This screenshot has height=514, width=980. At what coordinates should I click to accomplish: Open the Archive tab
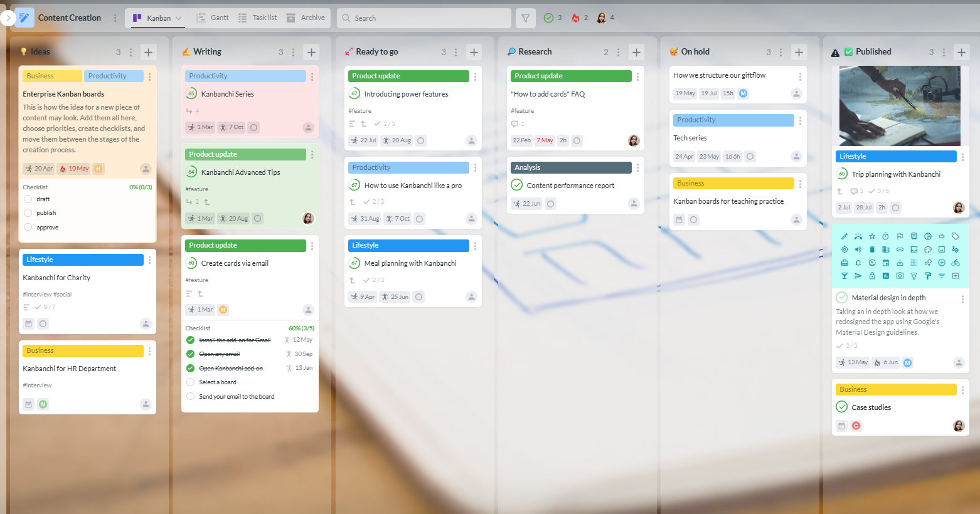pyautogui.click(x=306, y=18)
